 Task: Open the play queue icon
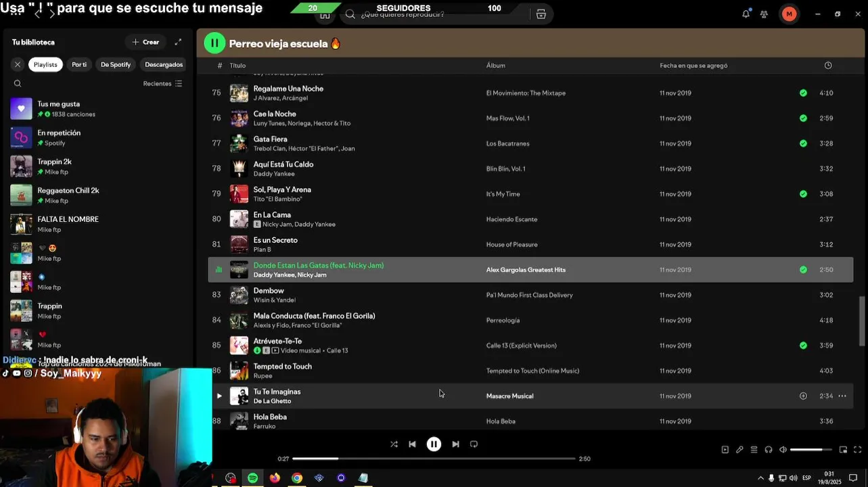754,450
